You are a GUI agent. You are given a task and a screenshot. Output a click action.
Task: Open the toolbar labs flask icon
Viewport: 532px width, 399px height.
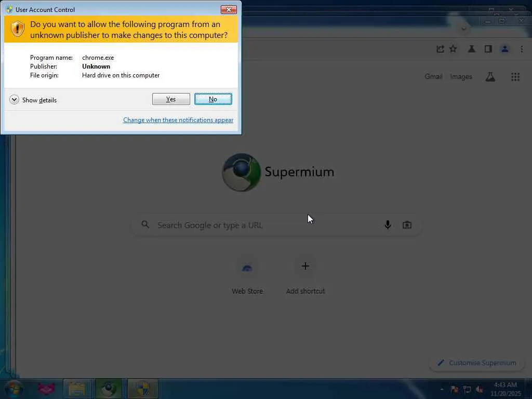click(x=472, y=49)
